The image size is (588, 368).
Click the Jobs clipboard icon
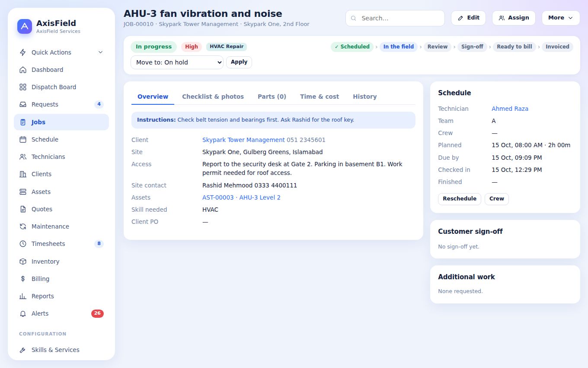coord(23,122)
